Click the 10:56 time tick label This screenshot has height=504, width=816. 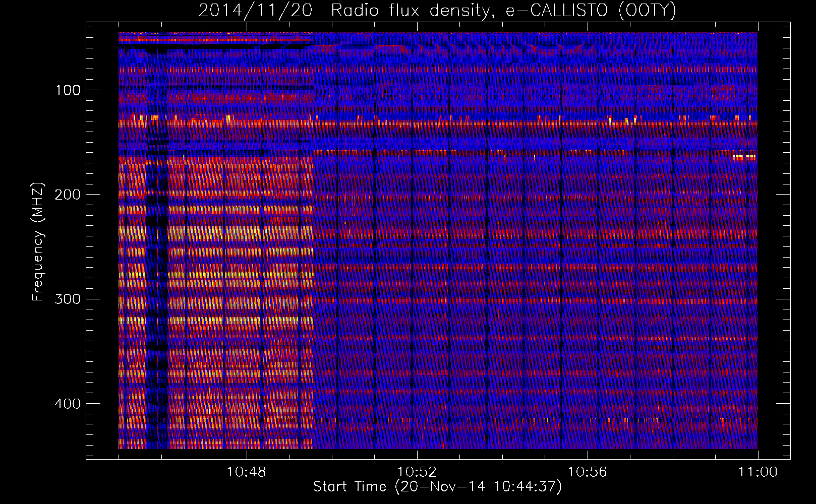tap(588, 472)
